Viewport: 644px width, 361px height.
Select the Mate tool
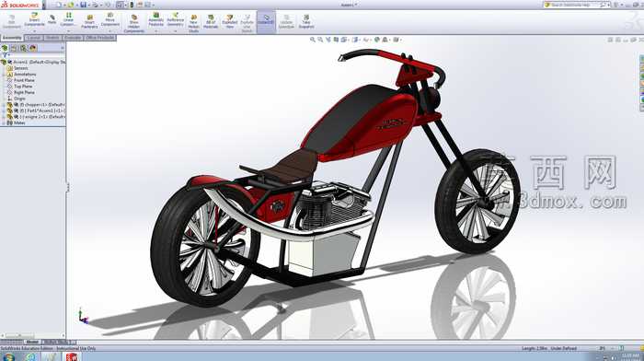point(52,19)
